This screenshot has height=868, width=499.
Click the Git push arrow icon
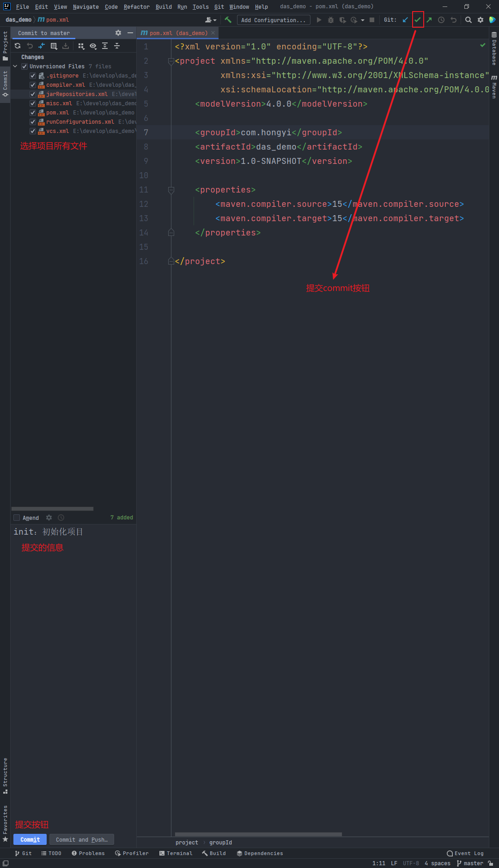point(429,20)
